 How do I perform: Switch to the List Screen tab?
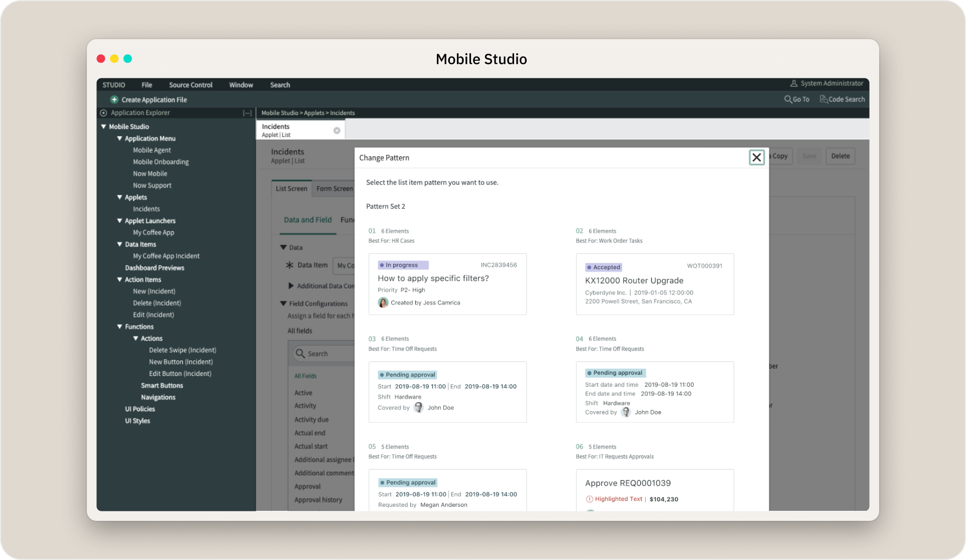tap(292, 189)
